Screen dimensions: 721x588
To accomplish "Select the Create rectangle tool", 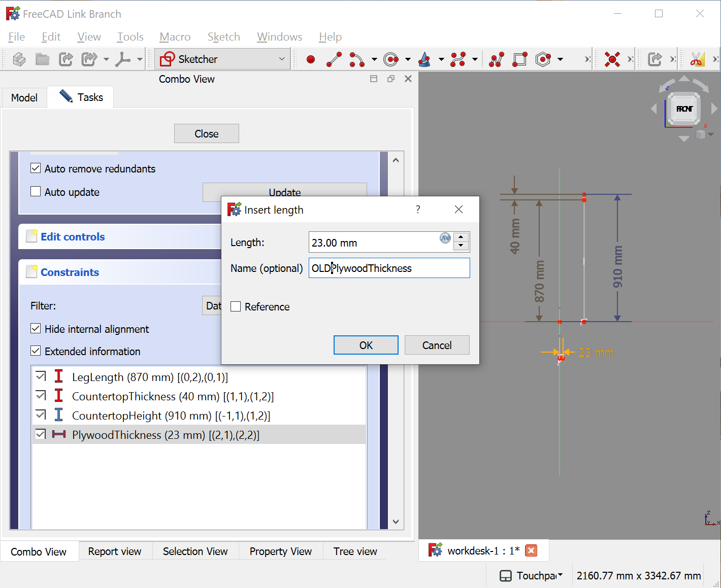I will click(x=519, y=59).
